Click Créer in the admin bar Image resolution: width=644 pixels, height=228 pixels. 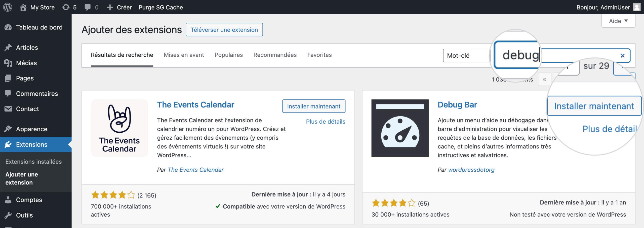pyautogui.click(x=124, y=7)
